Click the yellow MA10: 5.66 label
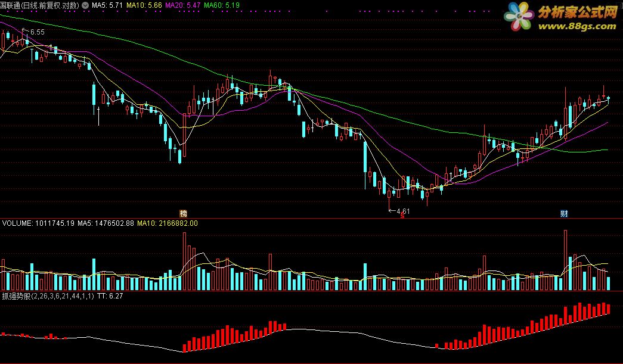This screenshot has width=623, height=364. point(144,5)
